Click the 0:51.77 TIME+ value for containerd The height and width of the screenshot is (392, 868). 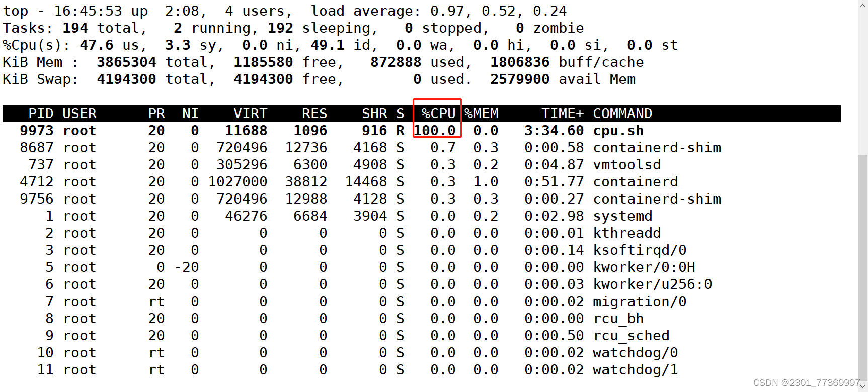554,182
